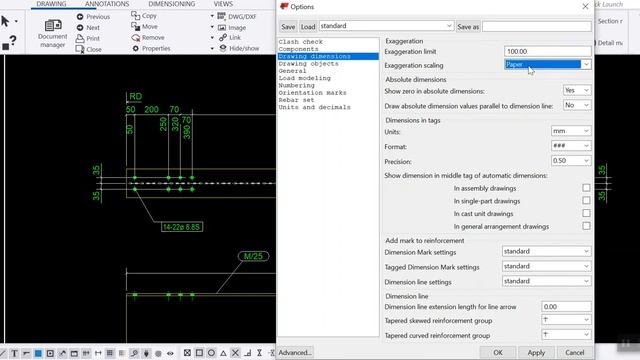Viewport: 640px width, 360px height.
Task: Switch to the DRAWING ribbon tab
Action: pos(51,4)
